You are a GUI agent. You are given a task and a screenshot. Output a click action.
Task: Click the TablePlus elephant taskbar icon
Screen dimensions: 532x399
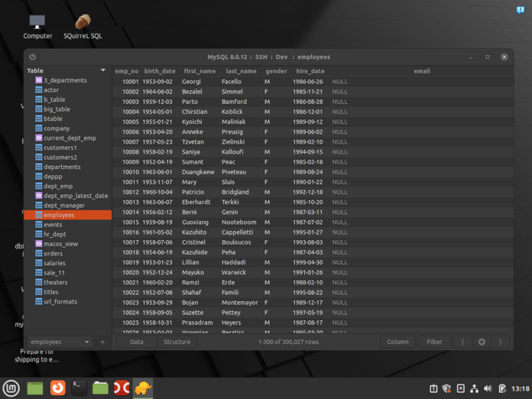click(x=143, y=388)
